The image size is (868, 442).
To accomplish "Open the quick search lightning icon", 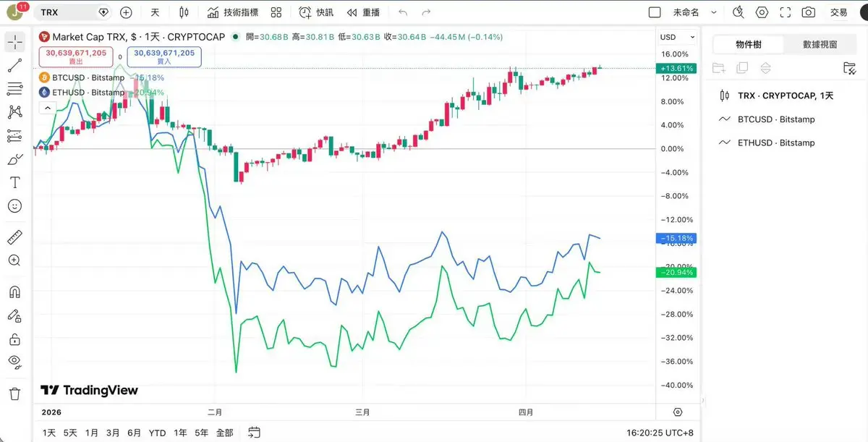I will [739, 12].
